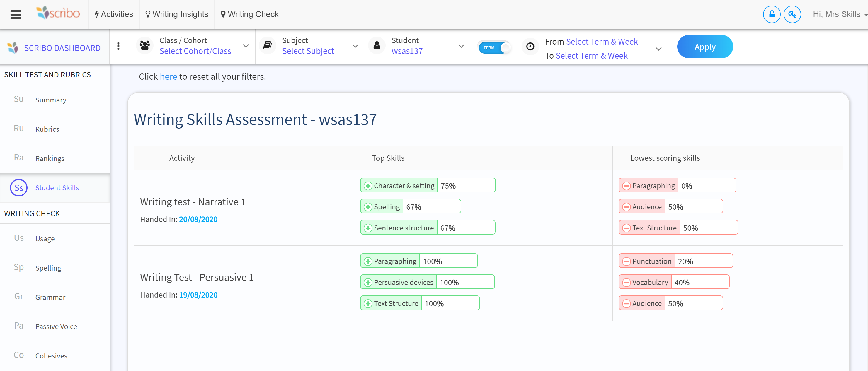Click 'here' to reset all filters
The image size is (868, 371).
click(x=168, y=76)
